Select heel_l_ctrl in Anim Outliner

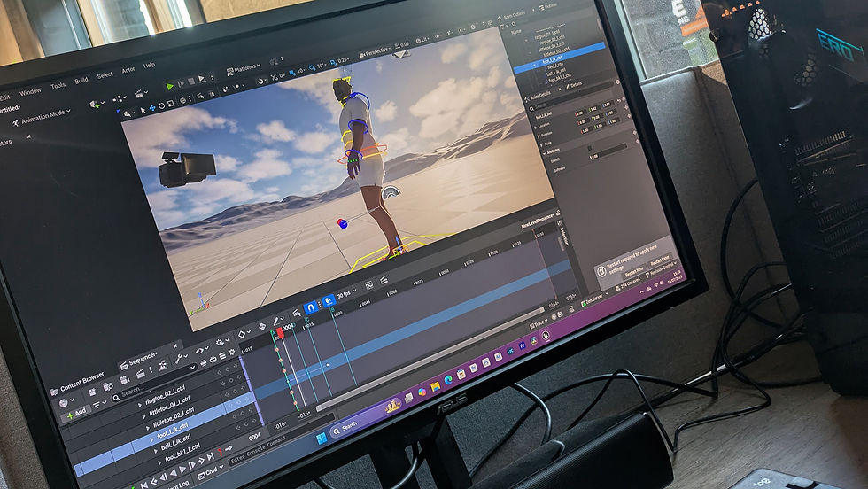554,66
